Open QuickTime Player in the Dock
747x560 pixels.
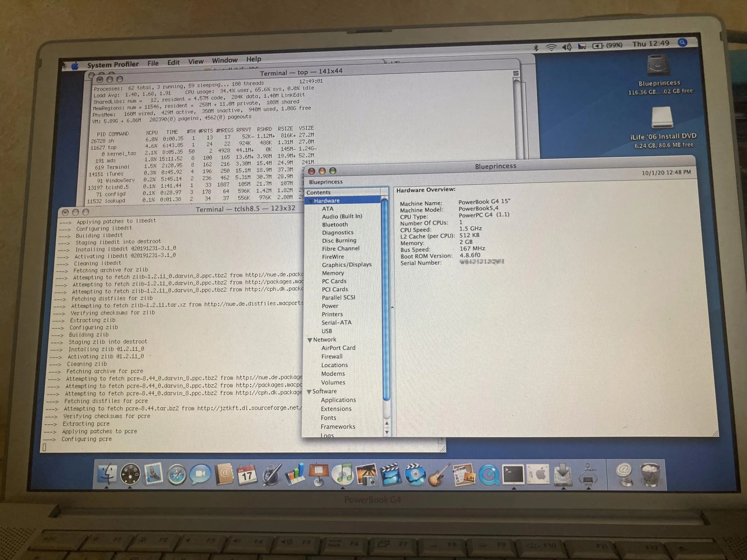(488, 475)
